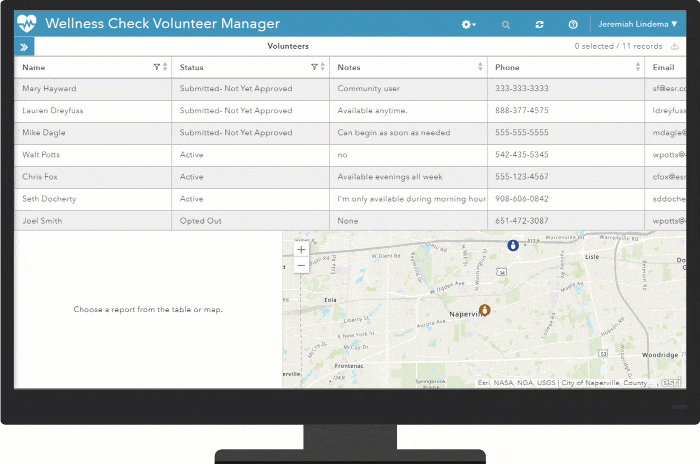Click the Email column header

663,67
